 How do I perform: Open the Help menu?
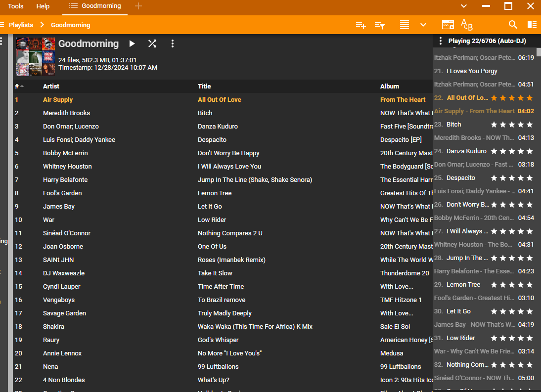tap(43, 6)
